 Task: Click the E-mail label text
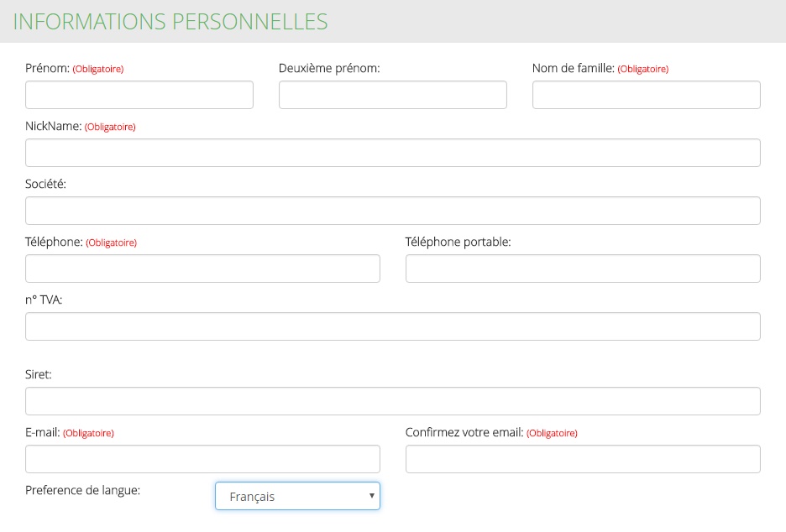(x=43, y=432)
